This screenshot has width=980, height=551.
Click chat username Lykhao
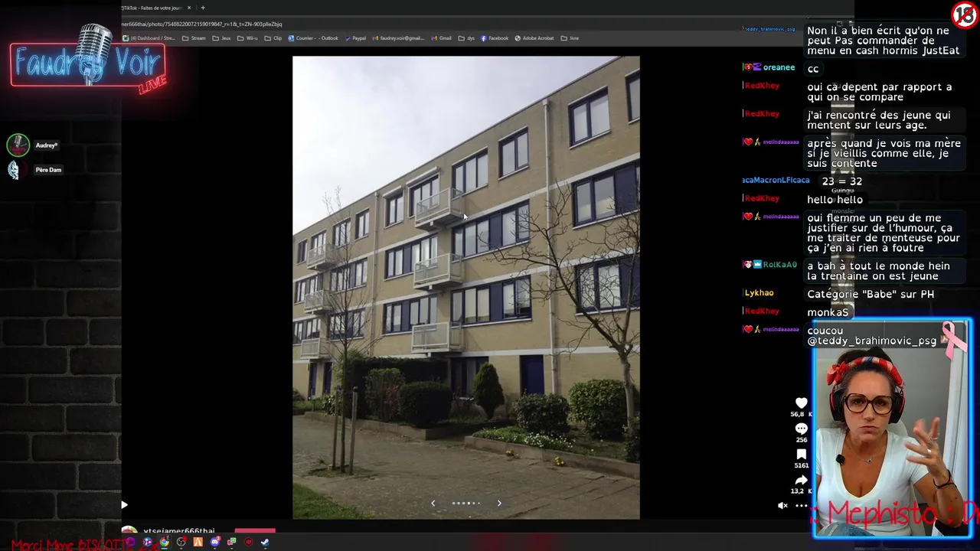(x=759, y=293)
